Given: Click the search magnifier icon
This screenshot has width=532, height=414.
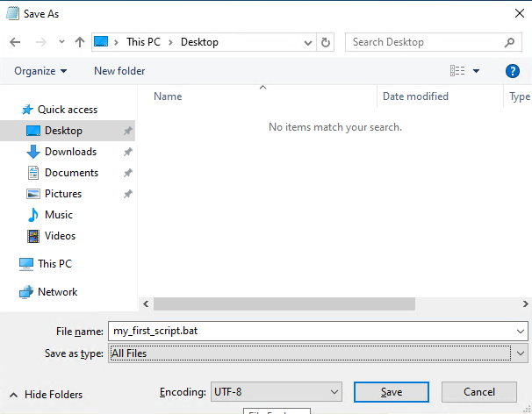Looking at the screenshot, I should click(509, 42).
